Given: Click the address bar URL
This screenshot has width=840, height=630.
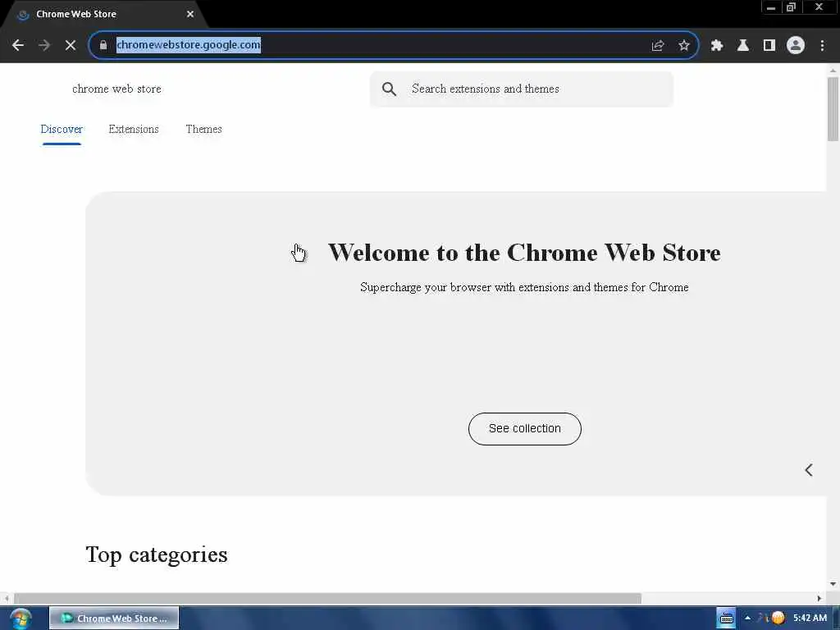Looking at the screenshot, I should [189, 45].
